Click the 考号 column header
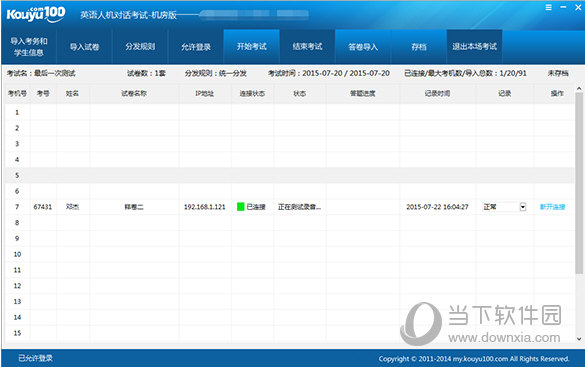The image size is (585, 367). pos(43,93)
